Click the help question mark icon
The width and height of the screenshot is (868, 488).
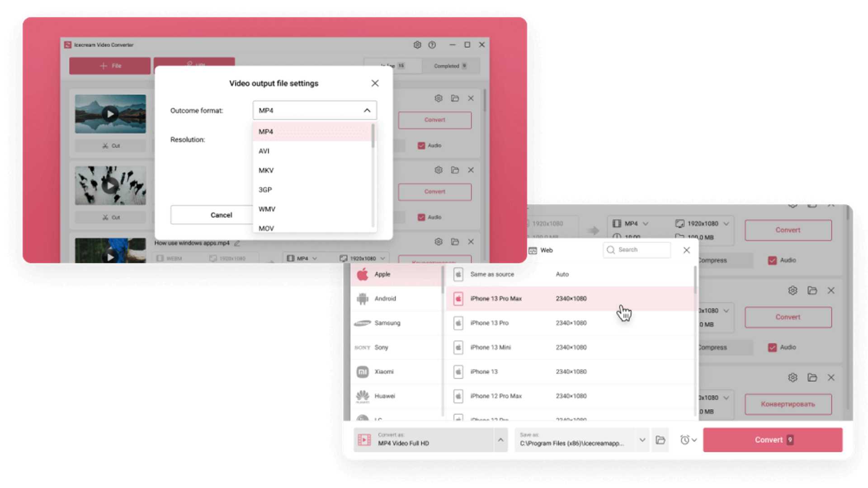(432, 45)
